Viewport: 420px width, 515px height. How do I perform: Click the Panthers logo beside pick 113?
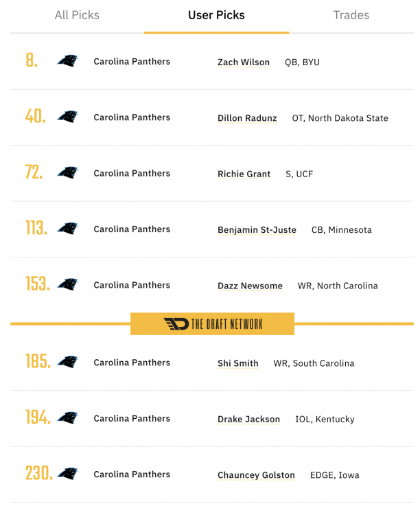(x=67, y=229)
